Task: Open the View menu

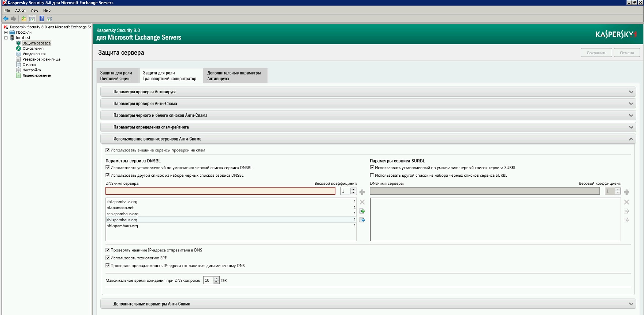Action: [34, 10]
